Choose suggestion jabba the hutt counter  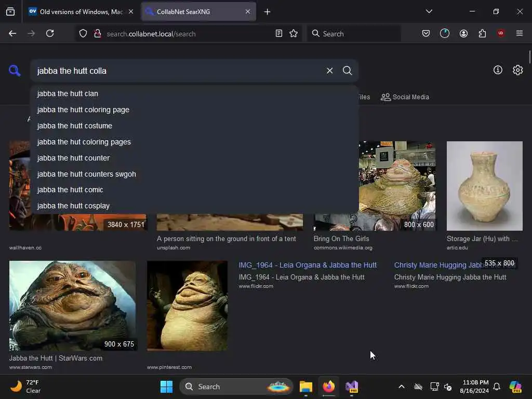pos(194,158)
